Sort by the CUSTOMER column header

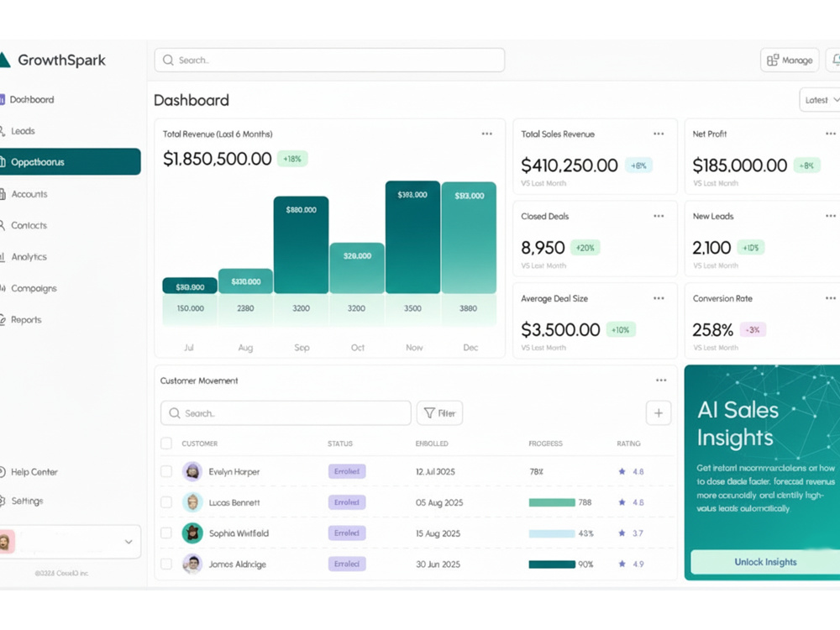pos(199,444)
